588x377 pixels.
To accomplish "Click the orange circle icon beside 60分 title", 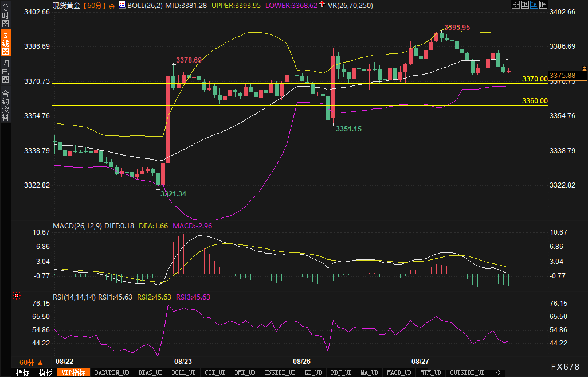I will click(112, 6).
